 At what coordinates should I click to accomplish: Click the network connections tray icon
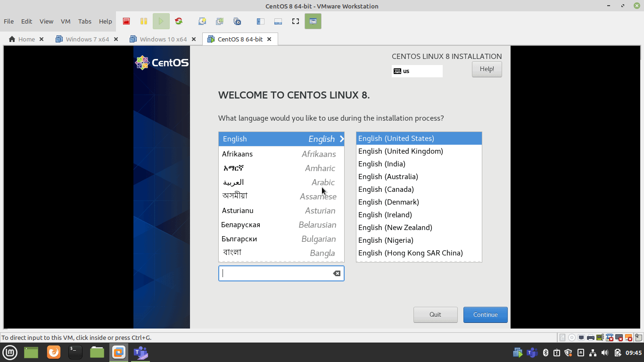[x=593, y=353]
